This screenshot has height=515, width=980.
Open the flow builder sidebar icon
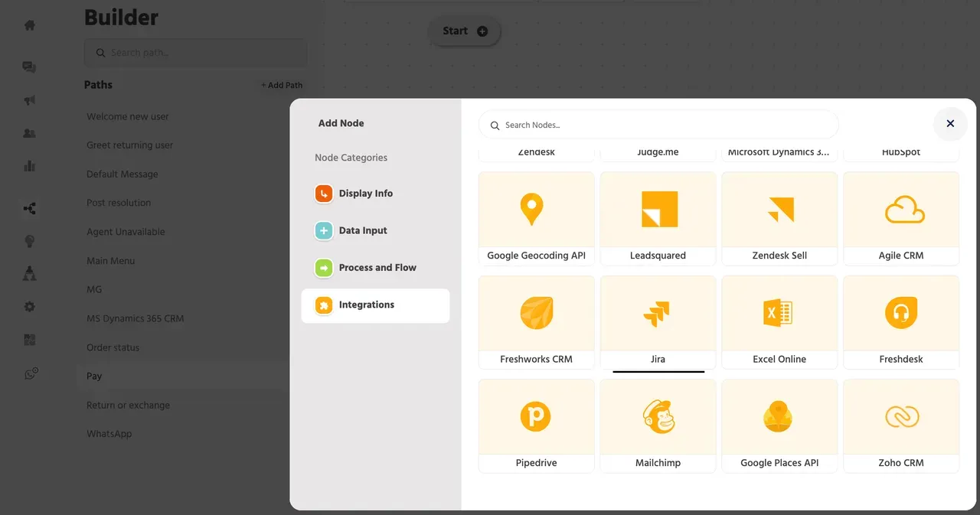point(29,208)
